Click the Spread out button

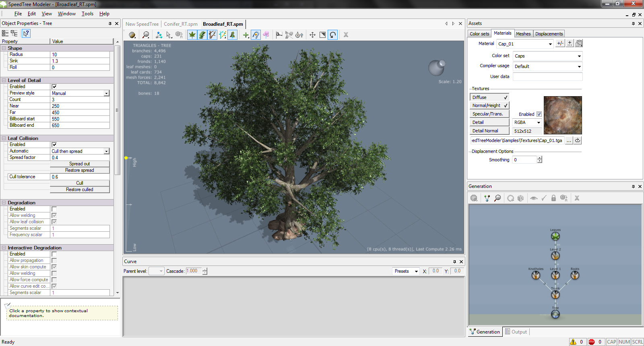80,164
